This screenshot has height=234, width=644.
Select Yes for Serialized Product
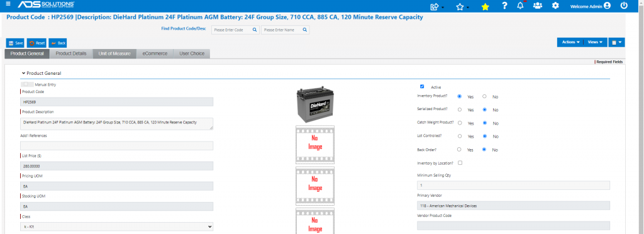(x=460, y=109)
